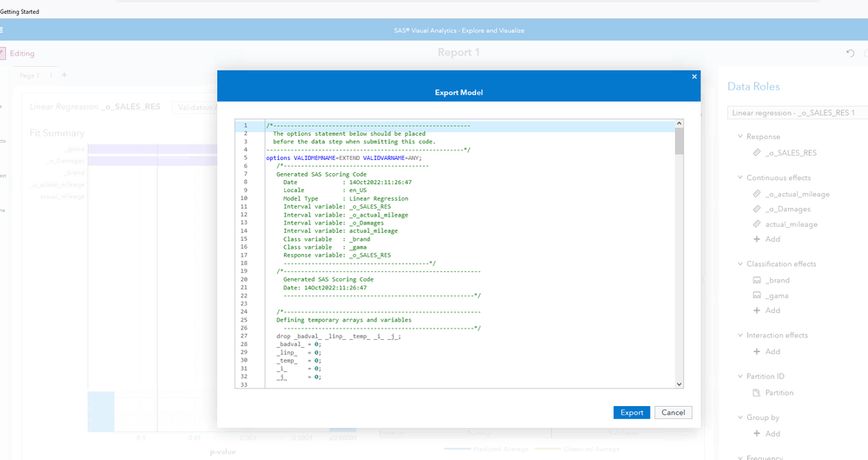Viewport: 868px width, 460px height.
Task: Add a new page with plus icon
Action: pos(64,75)
